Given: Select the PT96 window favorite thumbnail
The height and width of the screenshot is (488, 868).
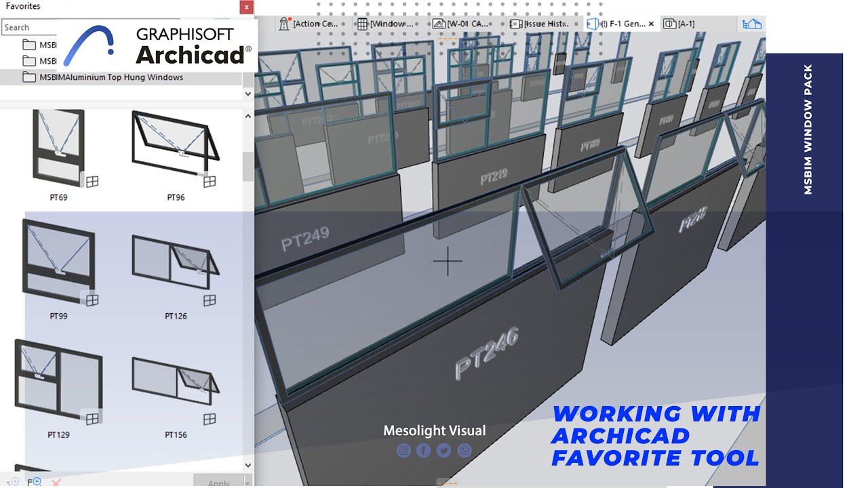Looking at the screenshot, I should click(176, 145).
